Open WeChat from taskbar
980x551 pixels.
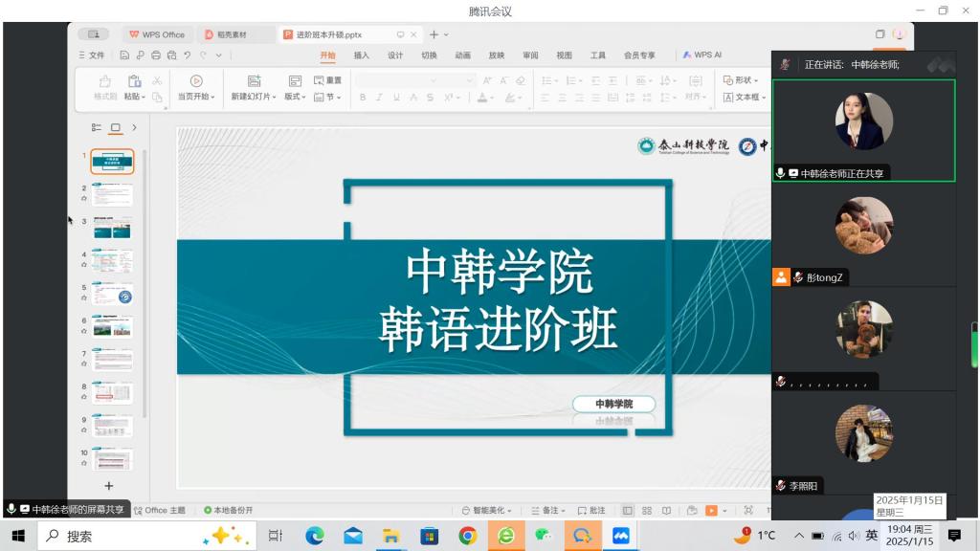pyautogui.click(x=544, y=536)
